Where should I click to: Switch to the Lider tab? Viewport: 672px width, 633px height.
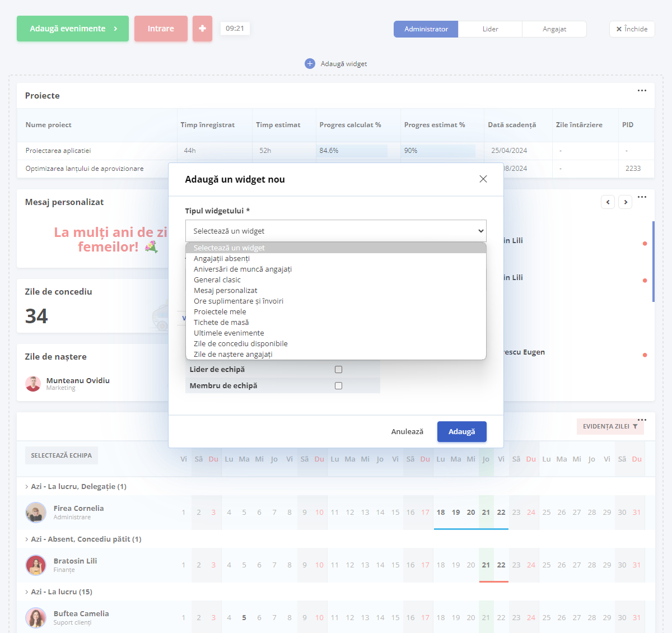coord(490,29)
